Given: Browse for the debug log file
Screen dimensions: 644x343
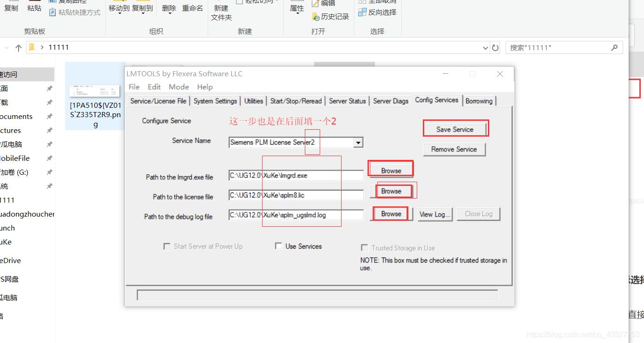Looking at the screenshot, I should [x=391, y=214].
